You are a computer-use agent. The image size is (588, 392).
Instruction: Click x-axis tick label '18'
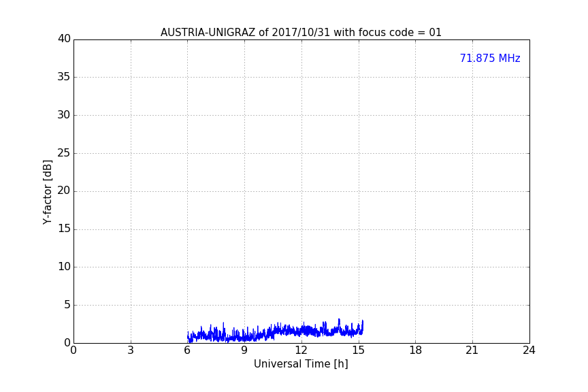(415, 350)
